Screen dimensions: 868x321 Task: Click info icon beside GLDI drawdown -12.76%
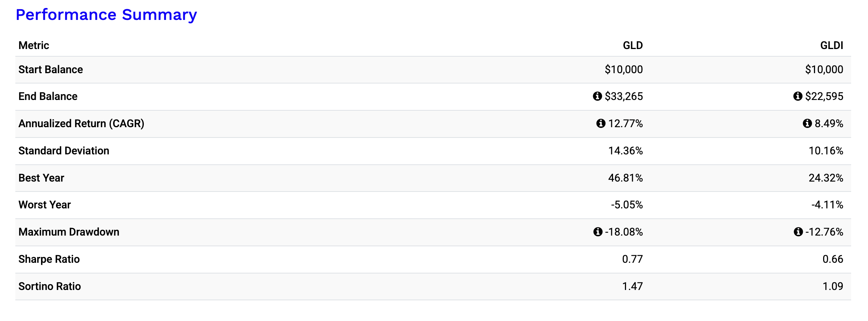coord(798,232)
